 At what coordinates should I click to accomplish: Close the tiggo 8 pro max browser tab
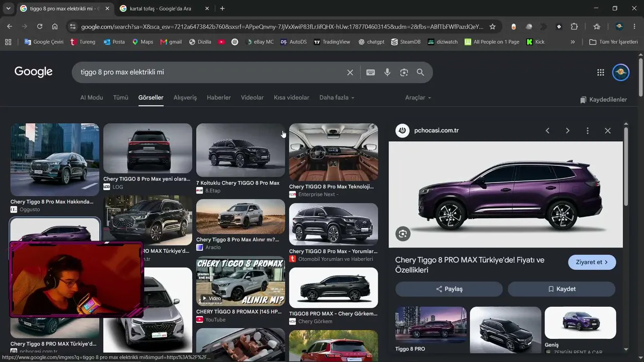pos(107,9)
